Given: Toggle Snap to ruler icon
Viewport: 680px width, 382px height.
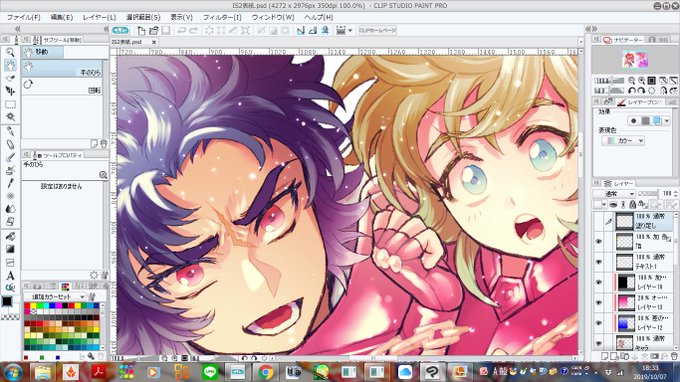Looking at the screenshot, I should click(301, 30).
